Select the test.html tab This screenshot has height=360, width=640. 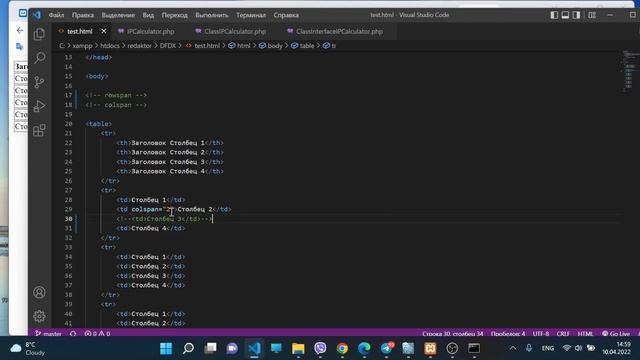pyautogui.click(x=80, y=31)
